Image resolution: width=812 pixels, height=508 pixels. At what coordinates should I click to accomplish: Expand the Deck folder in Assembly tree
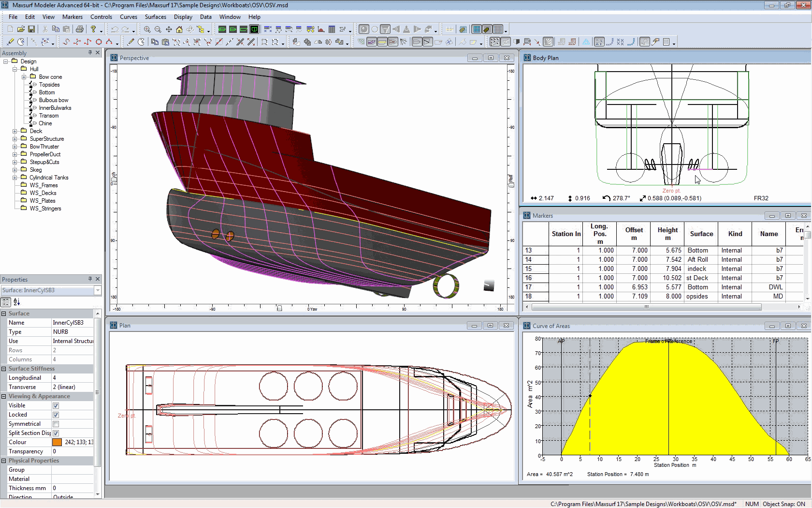[x=14, y=131]
